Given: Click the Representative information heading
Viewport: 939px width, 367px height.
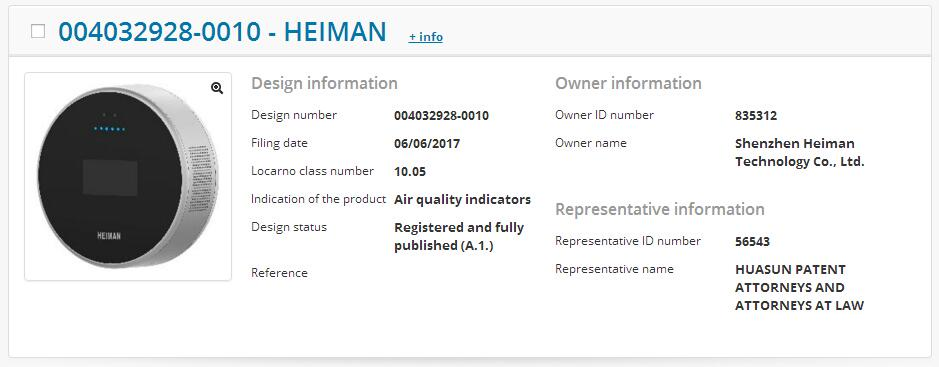Looking at the screenshot, I should pos(660,210).
